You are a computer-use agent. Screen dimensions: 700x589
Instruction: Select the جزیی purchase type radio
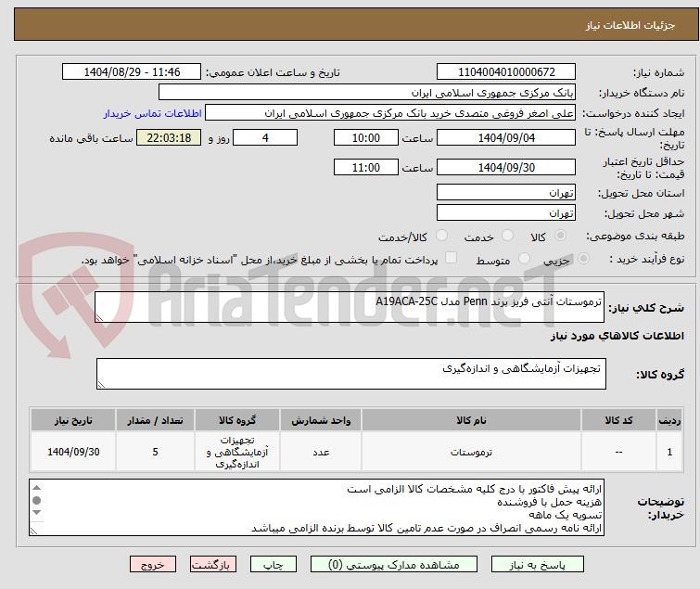click(583, 259)
